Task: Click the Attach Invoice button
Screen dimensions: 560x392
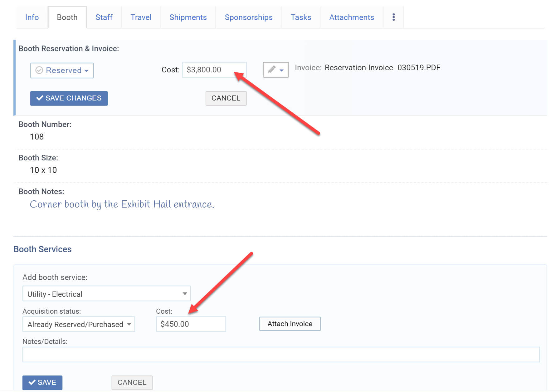Action: pos(289,324)
